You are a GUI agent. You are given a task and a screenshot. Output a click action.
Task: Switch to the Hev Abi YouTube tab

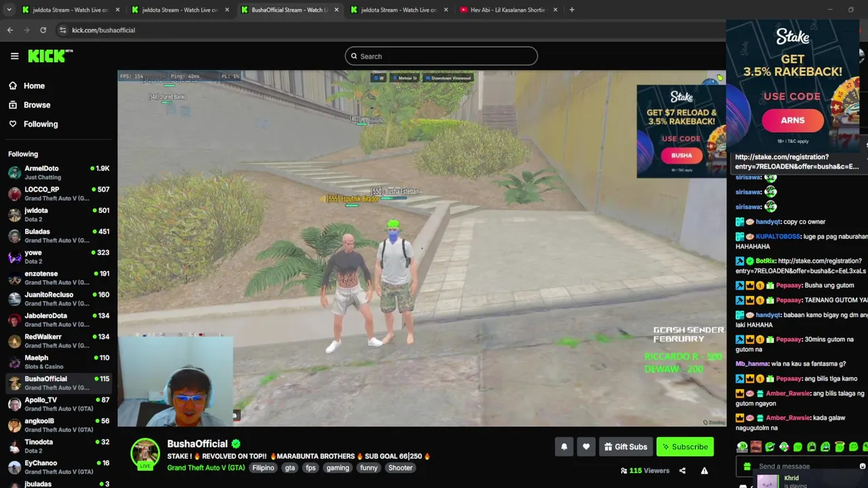[x=508, y=9]
